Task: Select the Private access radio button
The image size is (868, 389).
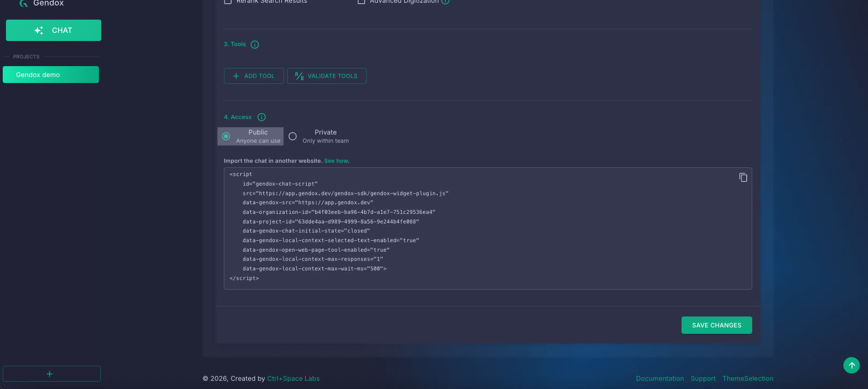Action: (x=293, y=136)
